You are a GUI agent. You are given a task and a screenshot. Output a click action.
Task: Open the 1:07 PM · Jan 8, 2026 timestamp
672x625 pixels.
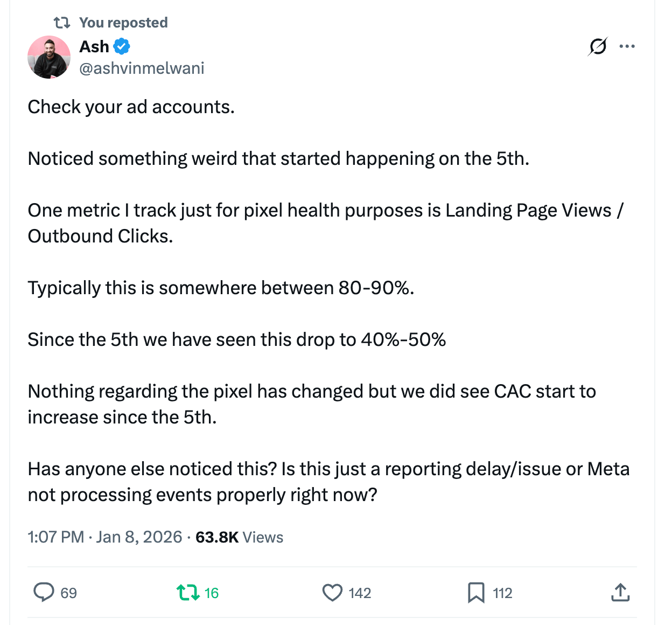(x=105, y=537)
